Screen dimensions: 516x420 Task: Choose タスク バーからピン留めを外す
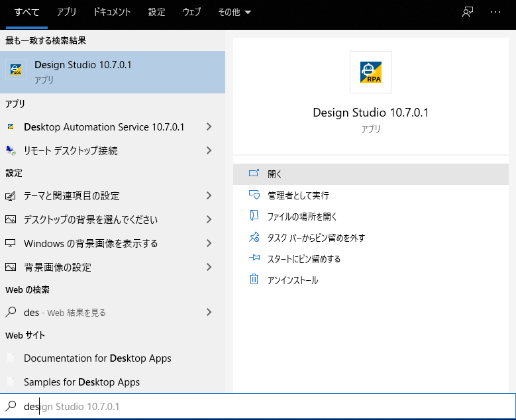(x=370, y=237)
